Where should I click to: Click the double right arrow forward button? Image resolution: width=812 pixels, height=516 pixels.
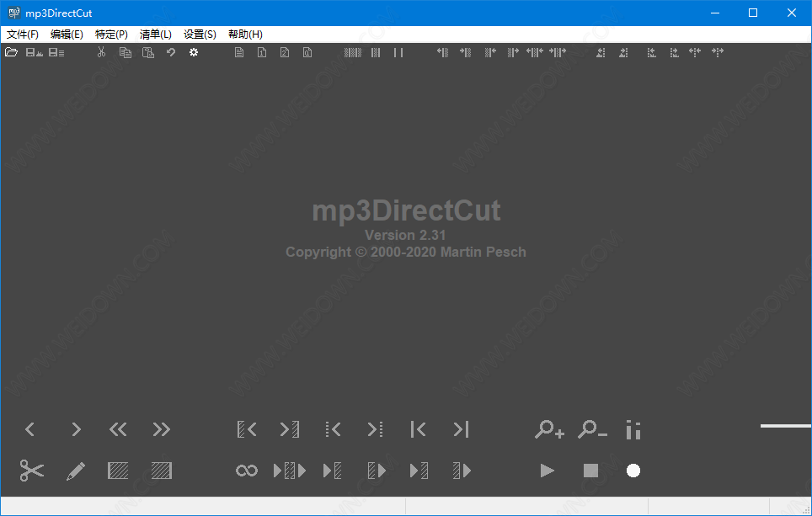[162, 430]
